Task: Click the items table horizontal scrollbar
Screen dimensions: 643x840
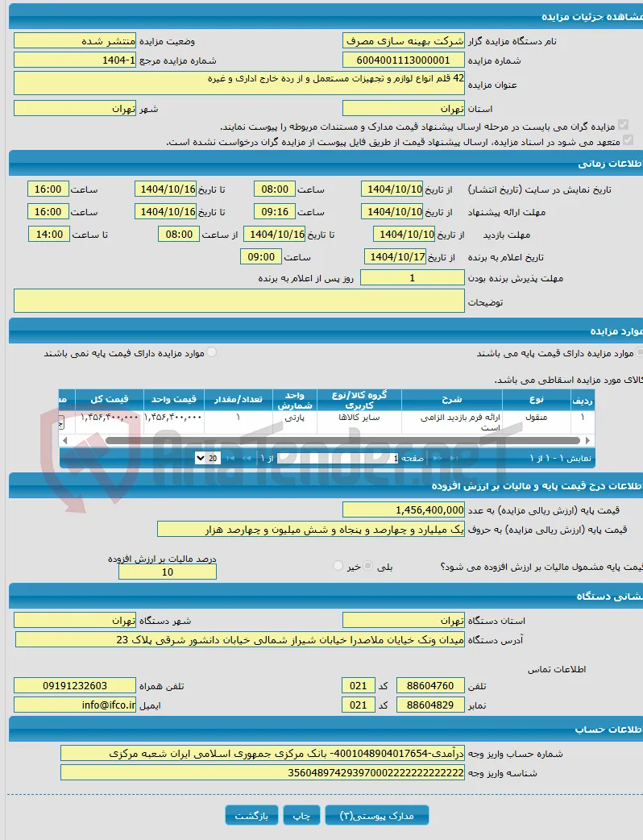Action: click(342, 440)
